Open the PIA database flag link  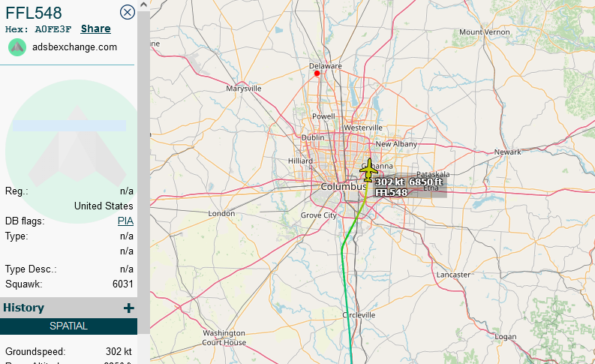tap(125, 221)
